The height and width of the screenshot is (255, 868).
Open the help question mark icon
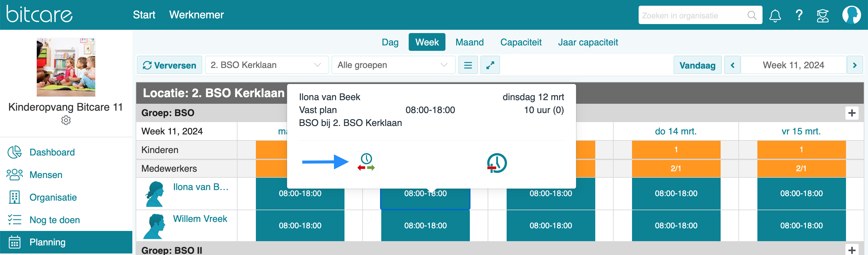(799, 15)
